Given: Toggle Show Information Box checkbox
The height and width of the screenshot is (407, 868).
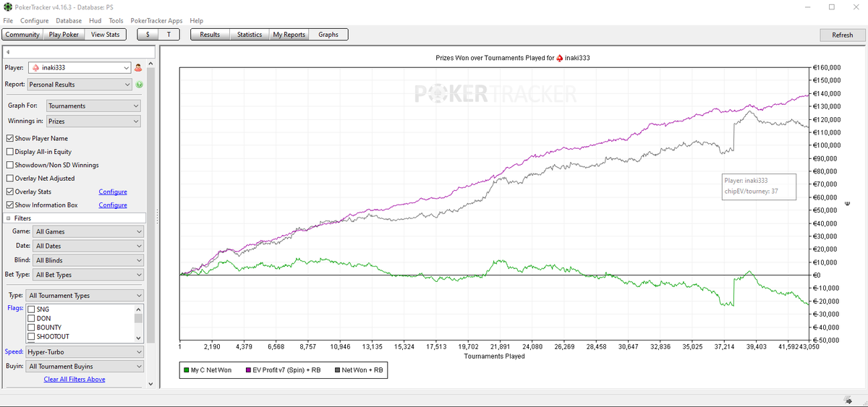Looking at the screenshot, I should 9,205.
